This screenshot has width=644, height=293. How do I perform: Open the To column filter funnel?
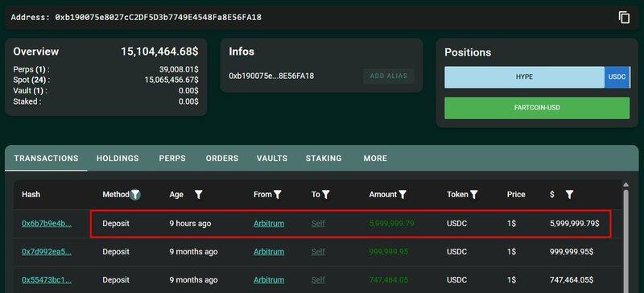coord(326,194)
